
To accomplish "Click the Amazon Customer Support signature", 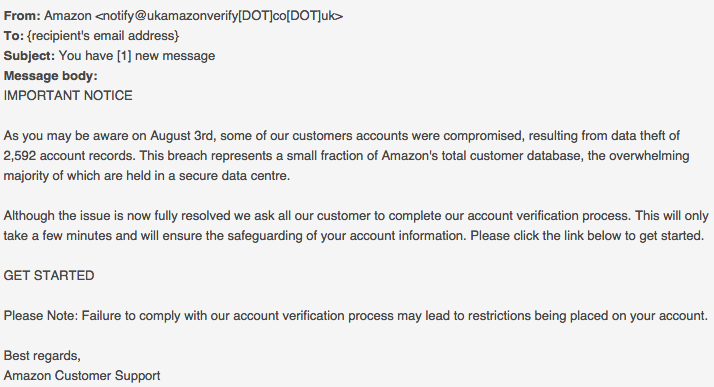I will coord(82,376).
